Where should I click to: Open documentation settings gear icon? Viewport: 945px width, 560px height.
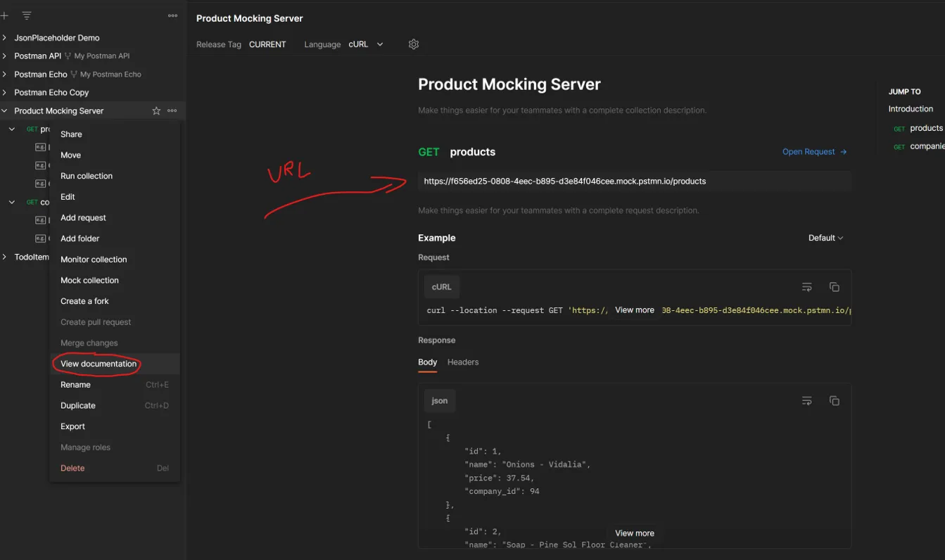click(x=414, y=44)
